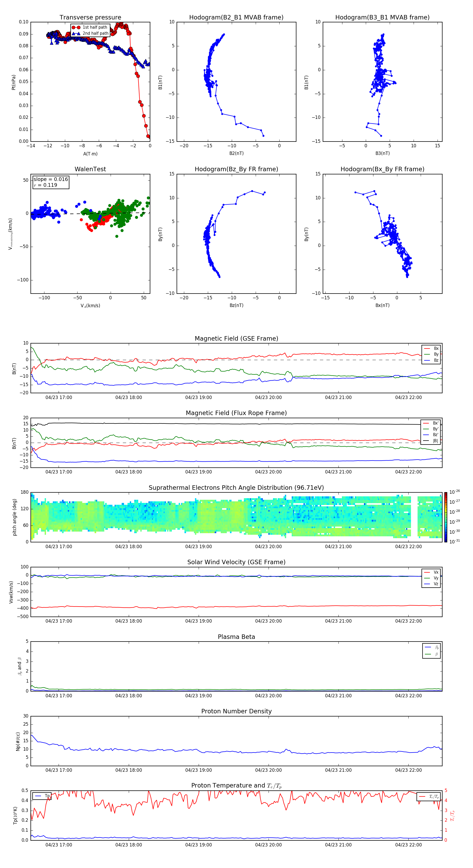Click the "V_remaining(km/s)" y-axis label

[x=11, y=234]
